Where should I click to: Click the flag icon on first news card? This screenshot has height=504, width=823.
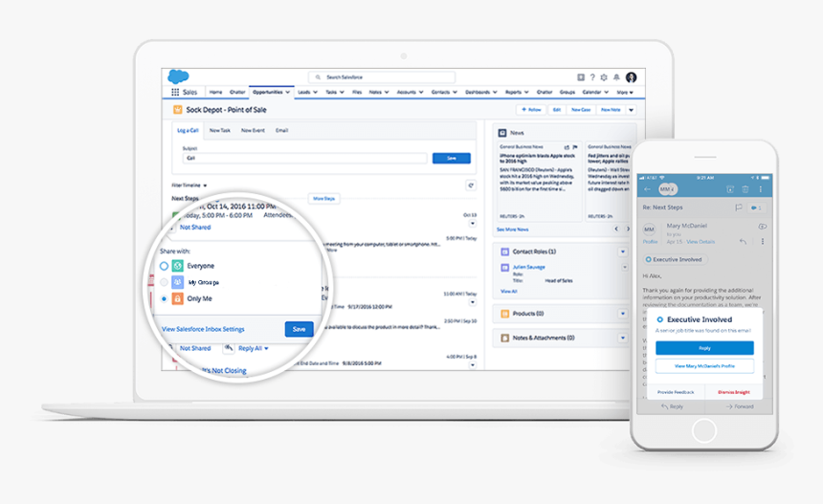click(575, 147)
